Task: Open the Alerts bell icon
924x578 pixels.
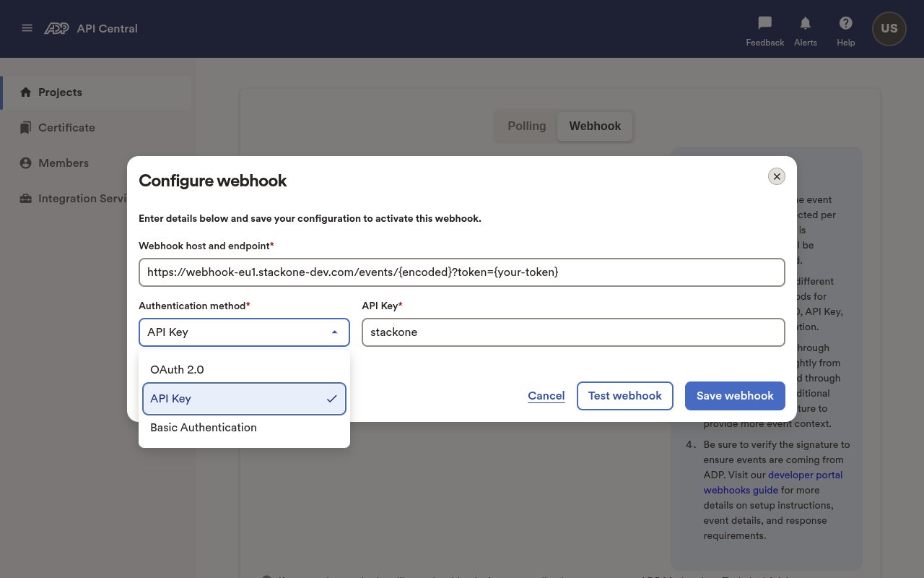Action: coord(806,23)
